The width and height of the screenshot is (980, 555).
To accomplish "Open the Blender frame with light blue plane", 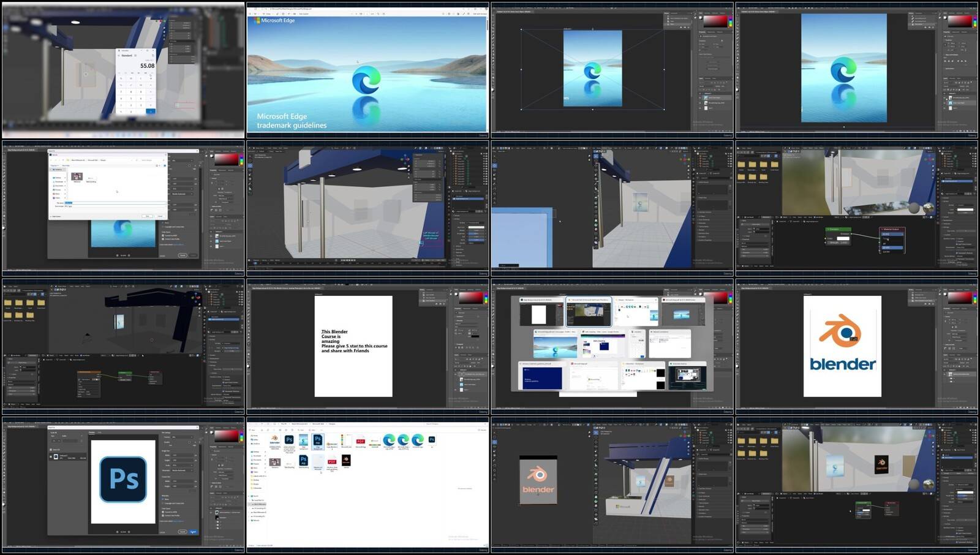I will click(x=612, y=208).
